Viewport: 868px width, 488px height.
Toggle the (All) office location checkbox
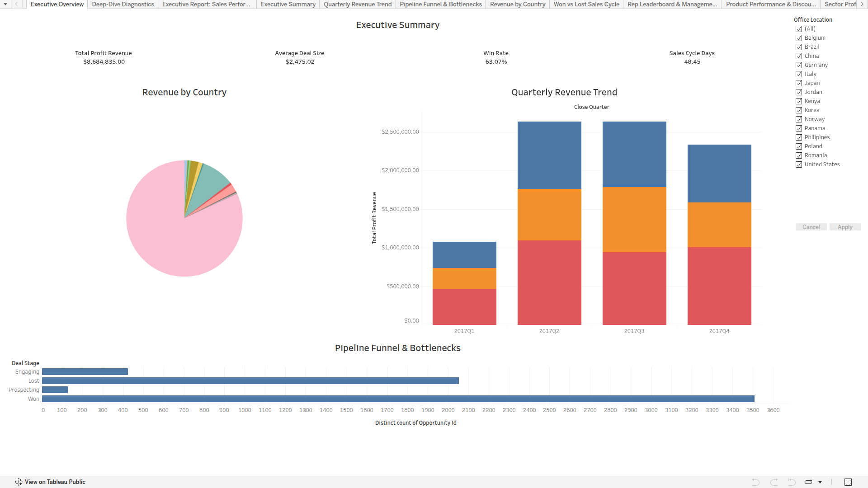799,29
